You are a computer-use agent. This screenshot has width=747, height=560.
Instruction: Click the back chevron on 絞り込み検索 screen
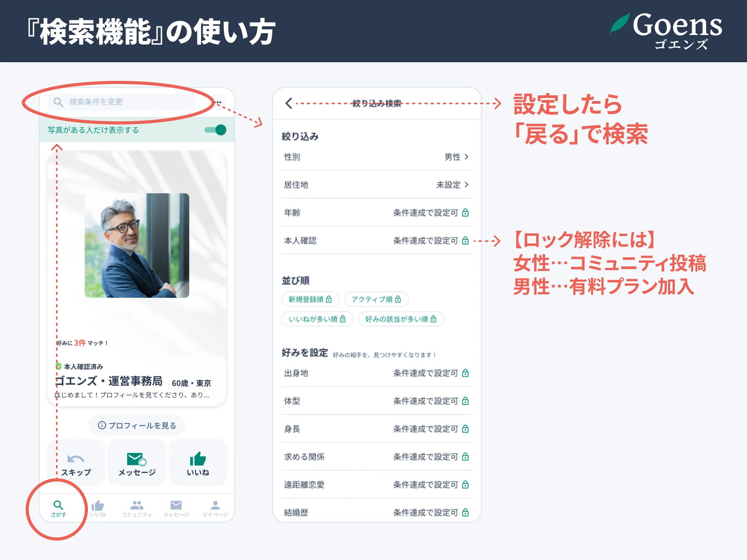click(288, 104)
